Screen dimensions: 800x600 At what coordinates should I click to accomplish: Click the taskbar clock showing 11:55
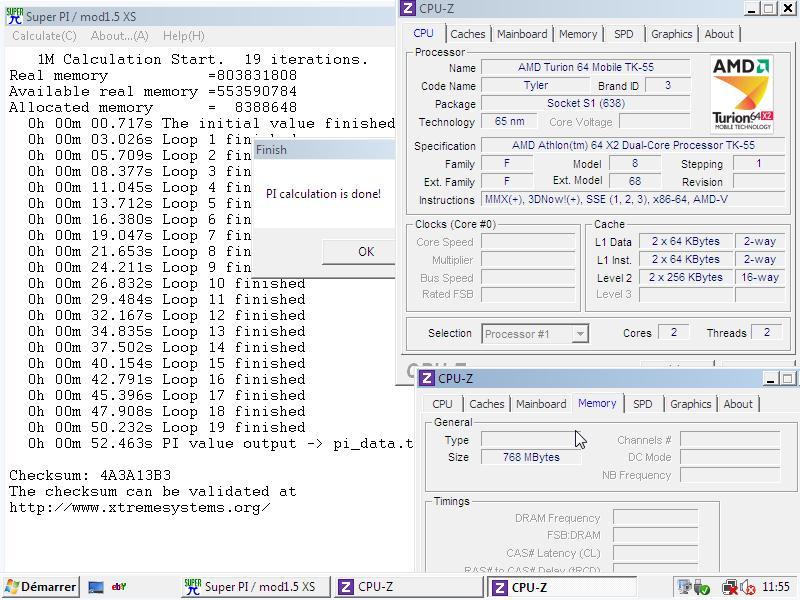tap(776, 587)
